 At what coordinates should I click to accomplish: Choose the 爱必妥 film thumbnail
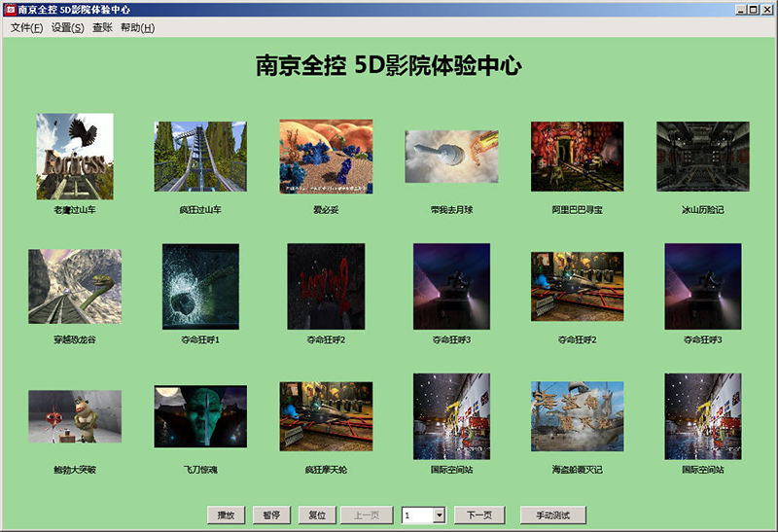pyautogui.click(x=326, y=157)
